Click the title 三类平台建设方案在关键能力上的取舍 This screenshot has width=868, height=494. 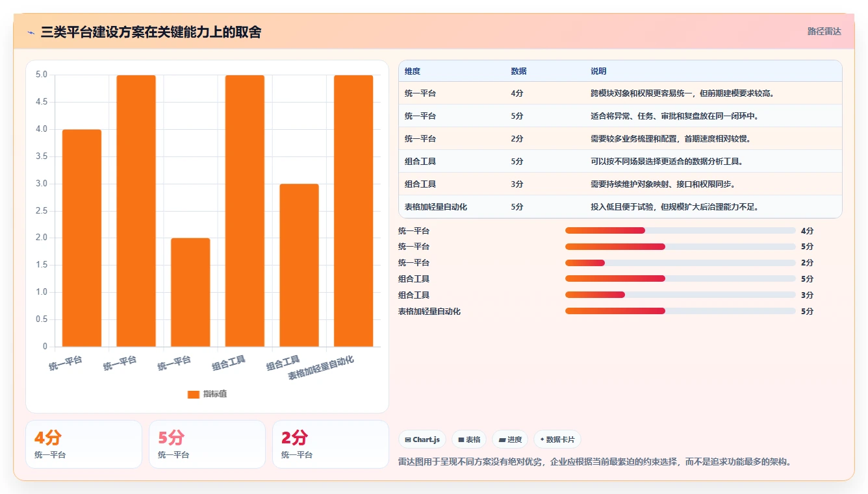tap(151, 32)
